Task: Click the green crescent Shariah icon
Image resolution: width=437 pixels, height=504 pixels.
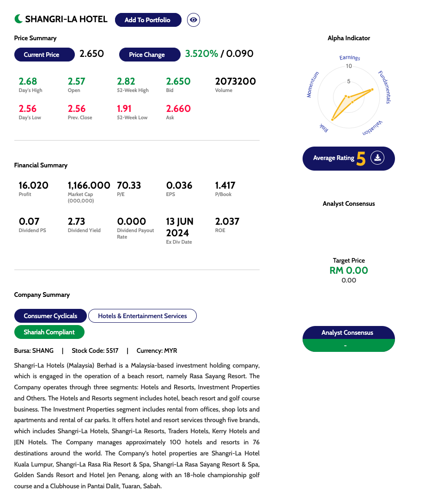Action: point(18,19)
